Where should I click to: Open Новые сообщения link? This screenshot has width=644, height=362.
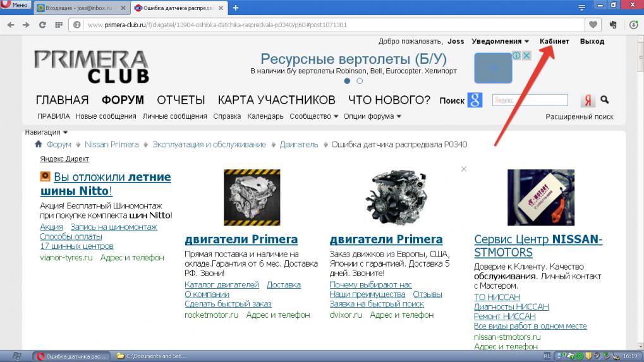click(x=106, y=116)
